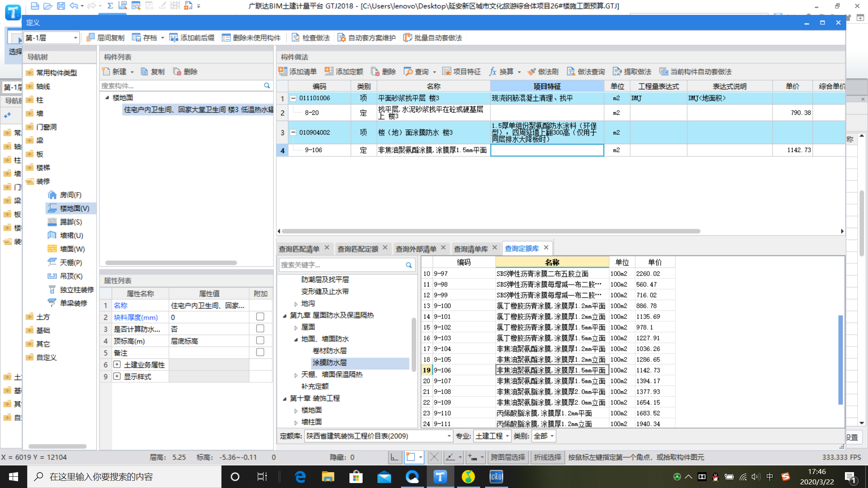Collapse 第九章 屋面防水及保温隔热 node
Viewport: 868px width, 488px height.
coord(285,315)
